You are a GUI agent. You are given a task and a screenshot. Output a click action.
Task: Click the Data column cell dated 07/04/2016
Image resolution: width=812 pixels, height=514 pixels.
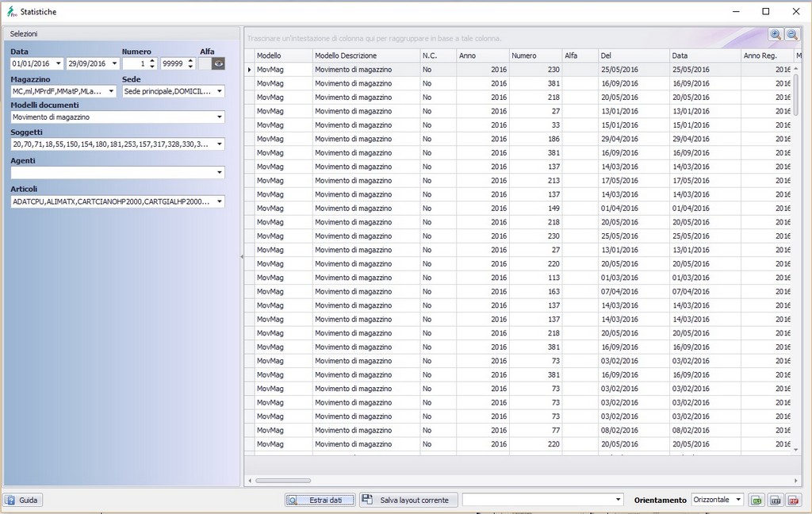pos(705,291)
